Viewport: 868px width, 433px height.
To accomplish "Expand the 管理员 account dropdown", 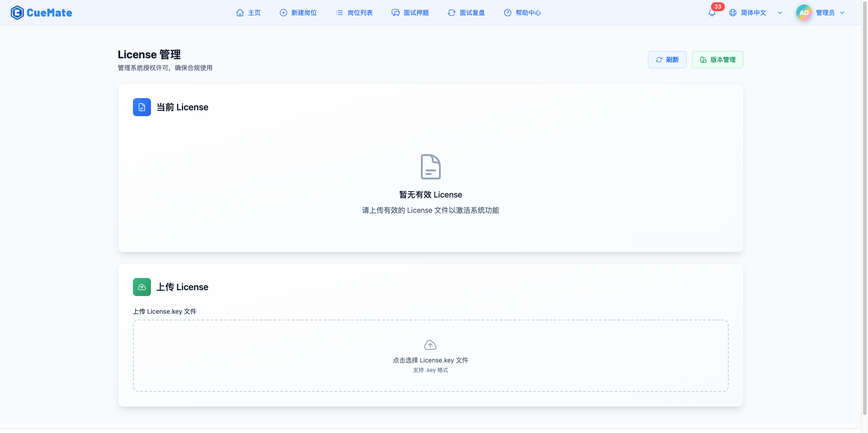I will [842, 13].
